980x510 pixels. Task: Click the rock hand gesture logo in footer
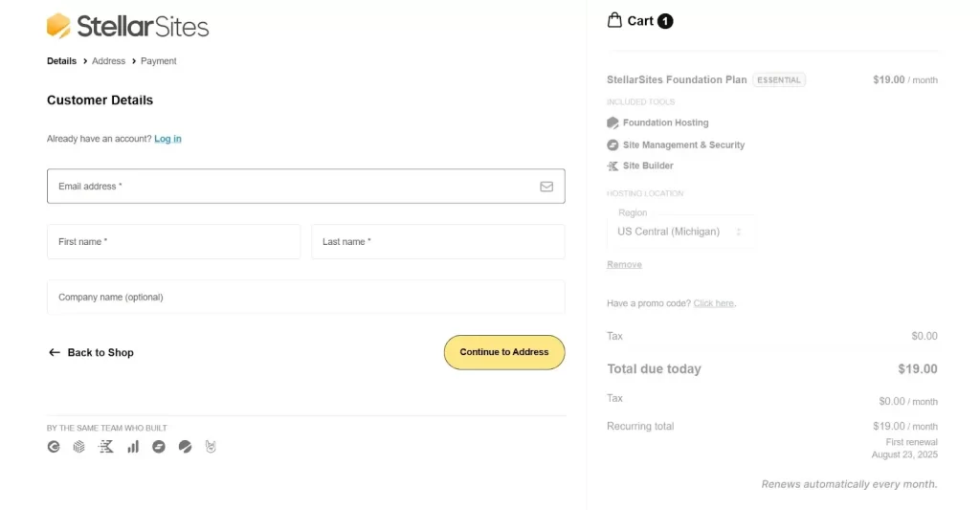click(x=211, y=447)
